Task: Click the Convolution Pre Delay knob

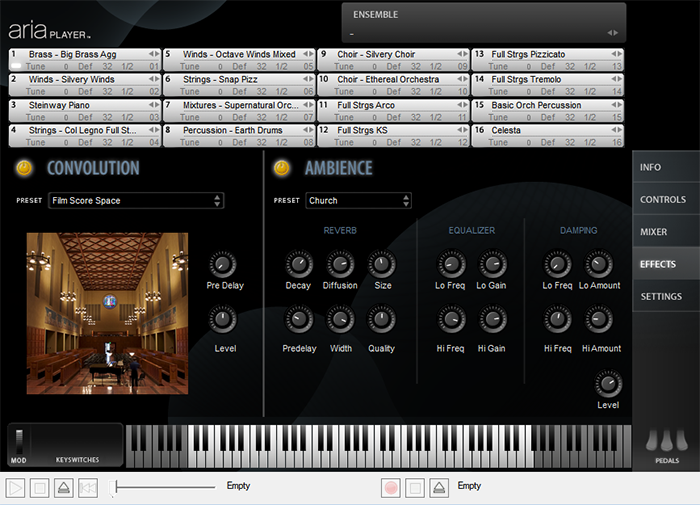Action: (x=223, y=265)
